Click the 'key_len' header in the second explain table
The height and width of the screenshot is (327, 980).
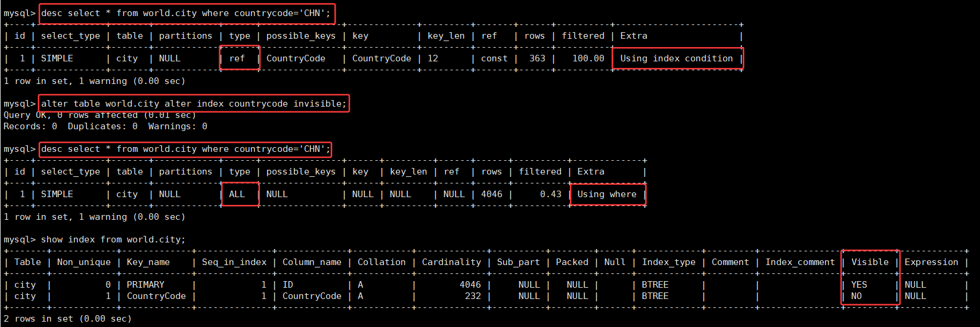[x=408, y=172]
